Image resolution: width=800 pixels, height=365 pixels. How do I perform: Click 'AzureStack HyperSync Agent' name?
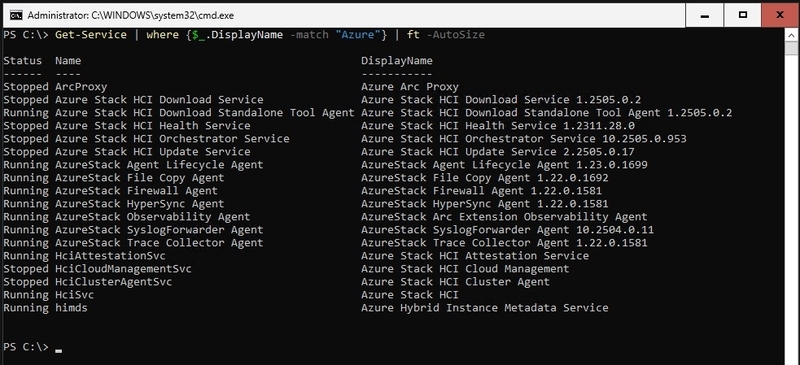[140, 204]
